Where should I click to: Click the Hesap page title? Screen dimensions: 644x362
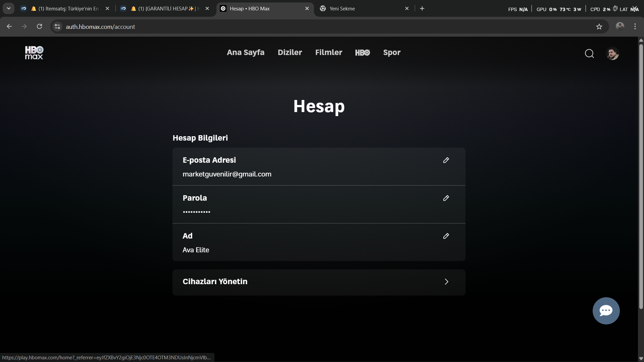pos(319,106)
